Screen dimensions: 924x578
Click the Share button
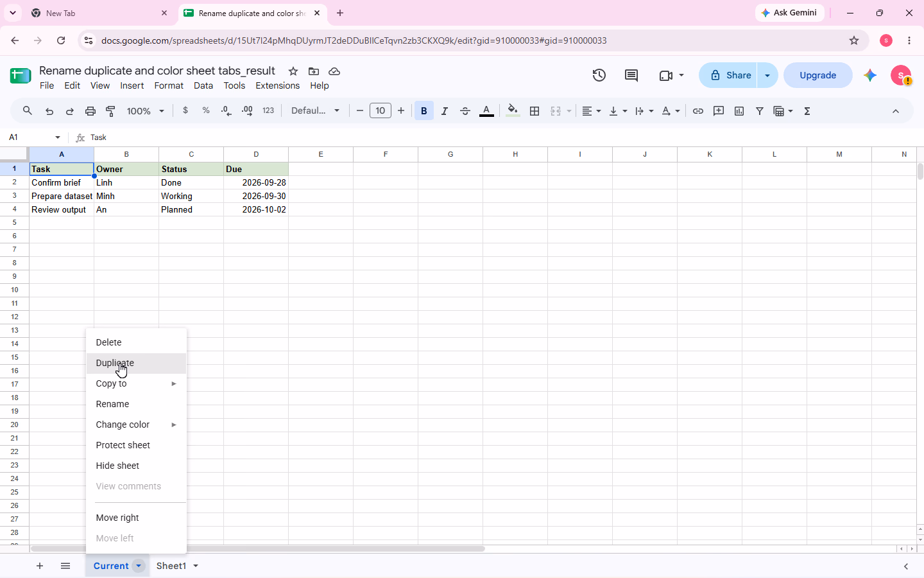pyautogui.click(x=728, y=75)
